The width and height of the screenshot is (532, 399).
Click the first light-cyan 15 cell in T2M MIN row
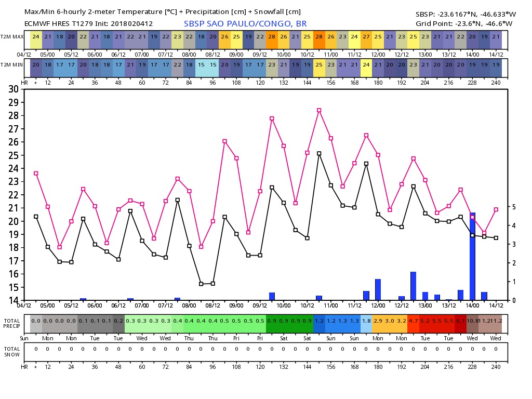coord(201,64)
